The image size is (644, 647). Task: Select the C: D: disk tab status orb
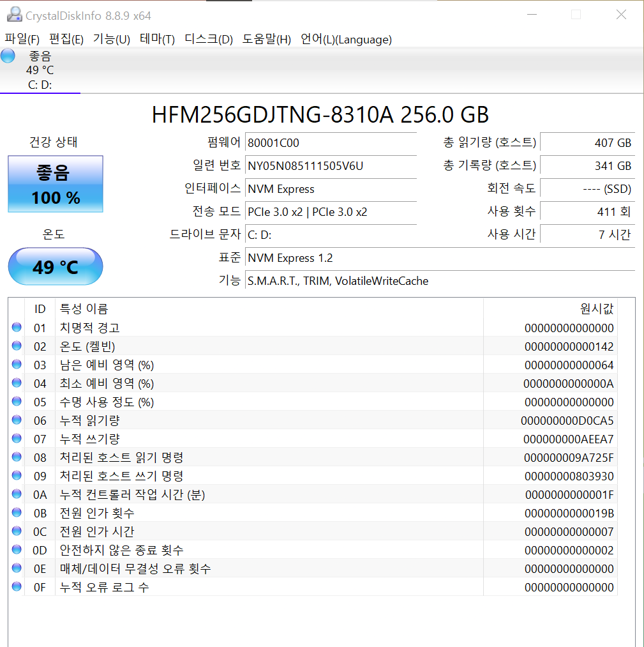[8, 56]
